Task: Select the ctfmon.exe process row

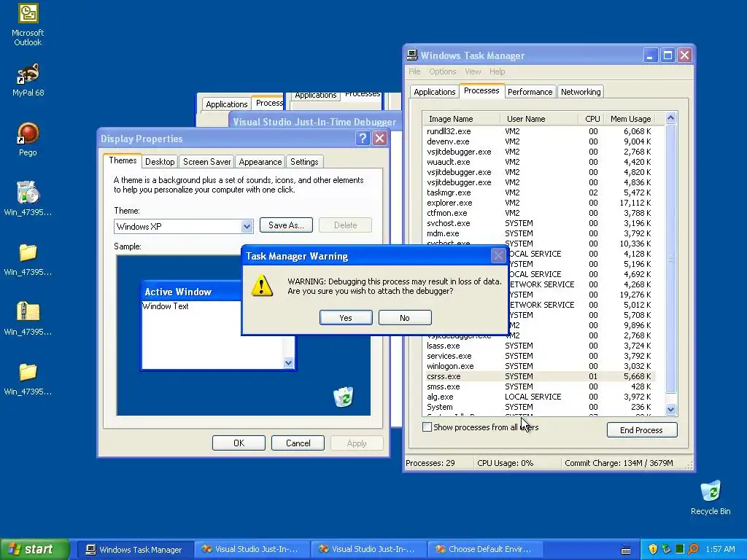Action: pyautogui.click(x=539, y=213)
